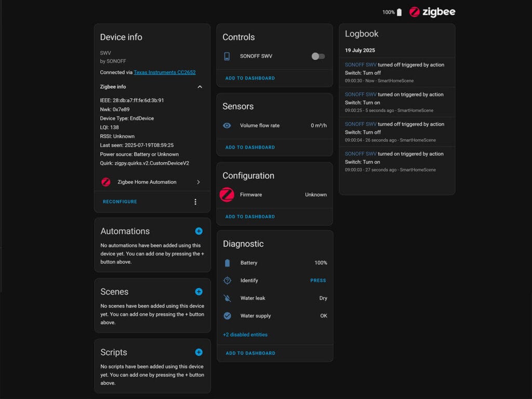The image size is (532, 399).
Task: Click the Zigbee Home Automation label
Action: pyautogui.click(x=147, y=182)
